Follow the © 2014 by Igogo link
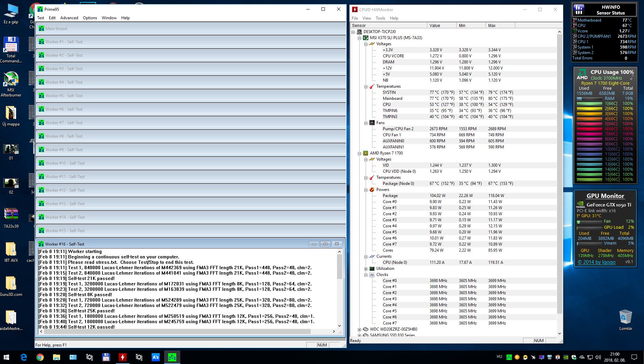 (x=596, y=262)
